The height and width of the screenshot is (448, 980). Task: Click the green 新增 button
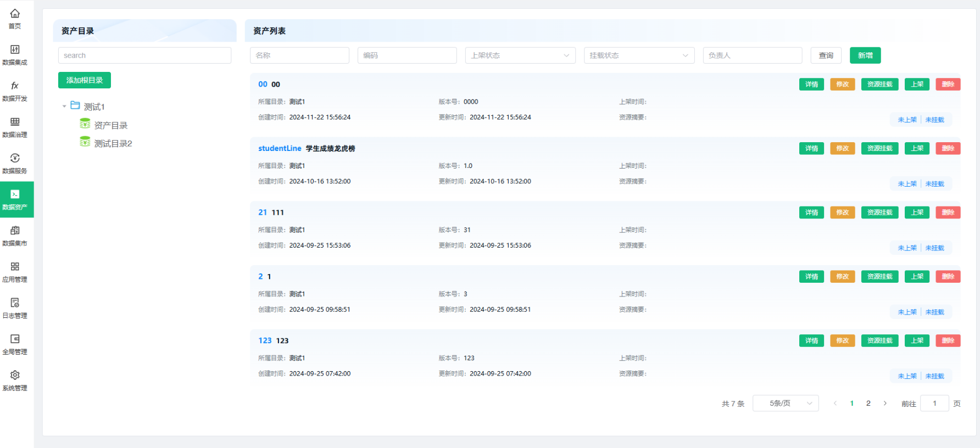(865, 55)
